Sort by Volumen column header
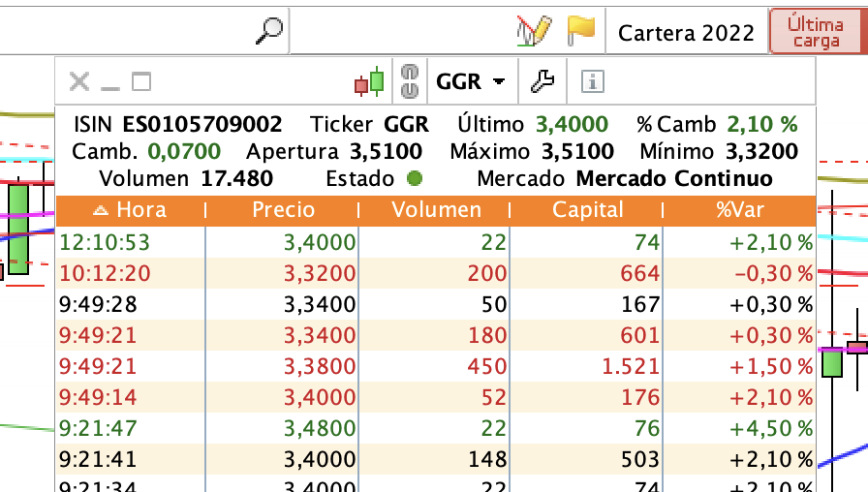868x492 pixels. [x=436, y=210]
